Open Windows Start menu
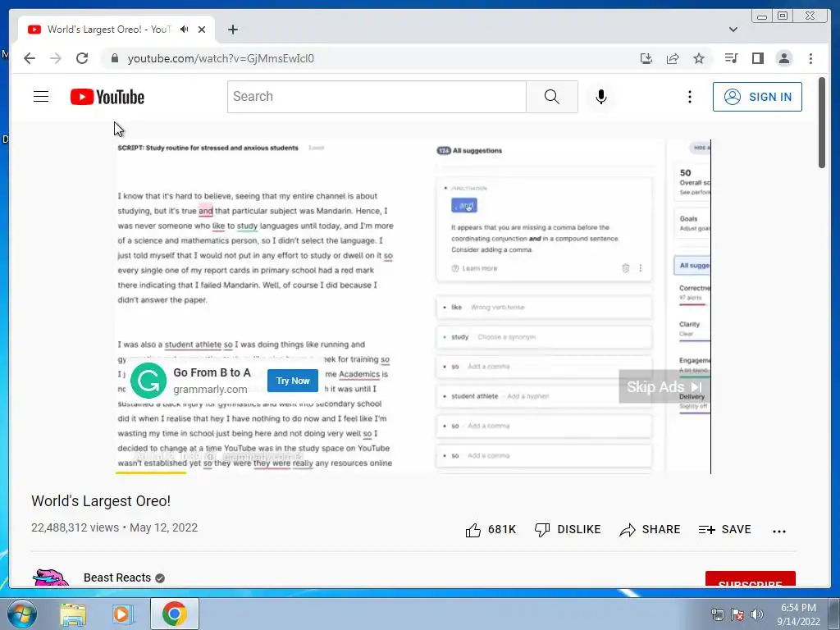The height and width of the screenshot is (630, 840). pos(22,614)
